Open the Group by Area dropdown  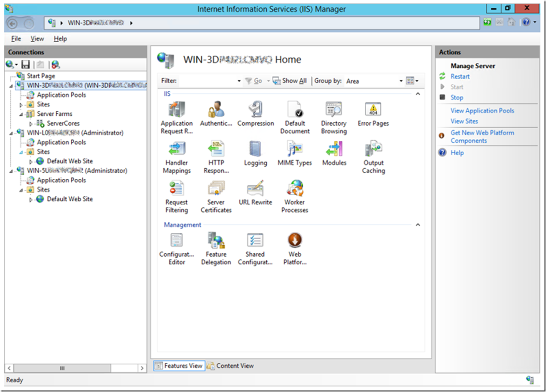click(x=401, y=81)
